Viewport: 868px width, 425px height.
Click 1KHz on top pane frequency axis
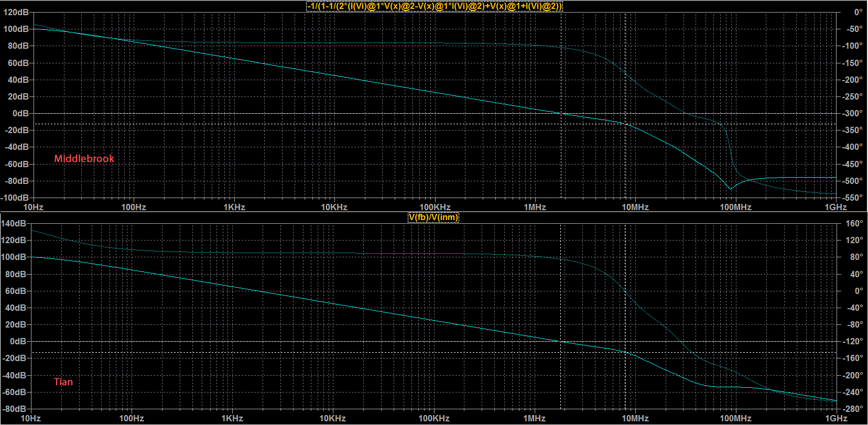[x=234, y=207]
